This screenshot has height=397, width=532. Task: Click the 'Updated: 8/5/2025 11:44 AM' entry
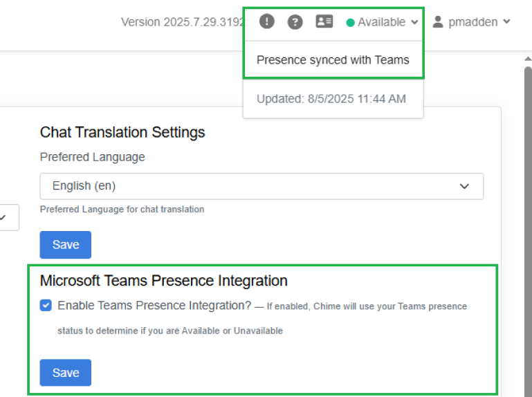[331, 99]
